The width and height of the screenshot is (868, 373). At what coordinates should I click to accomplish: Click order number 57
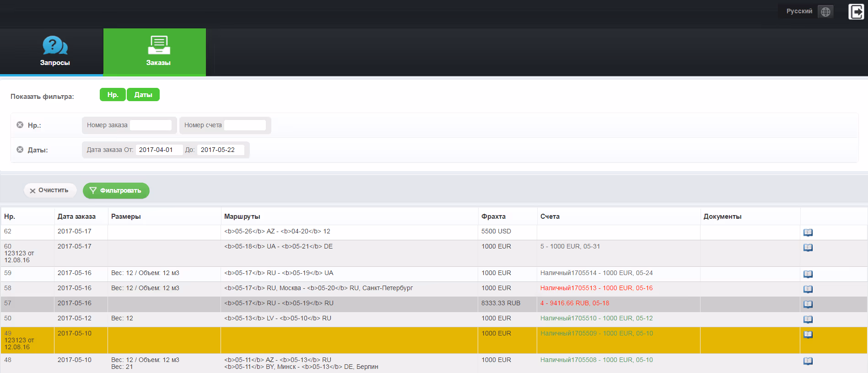8,303
